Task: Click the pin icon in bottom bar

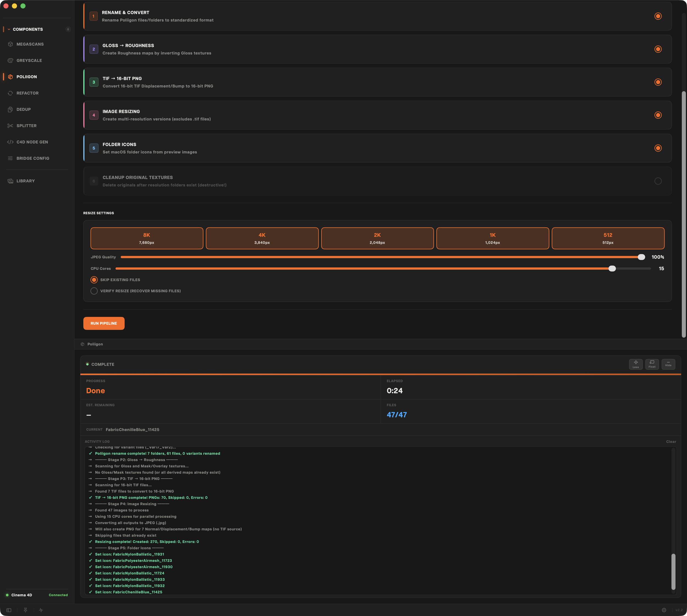Action: (x=25, y=610)
